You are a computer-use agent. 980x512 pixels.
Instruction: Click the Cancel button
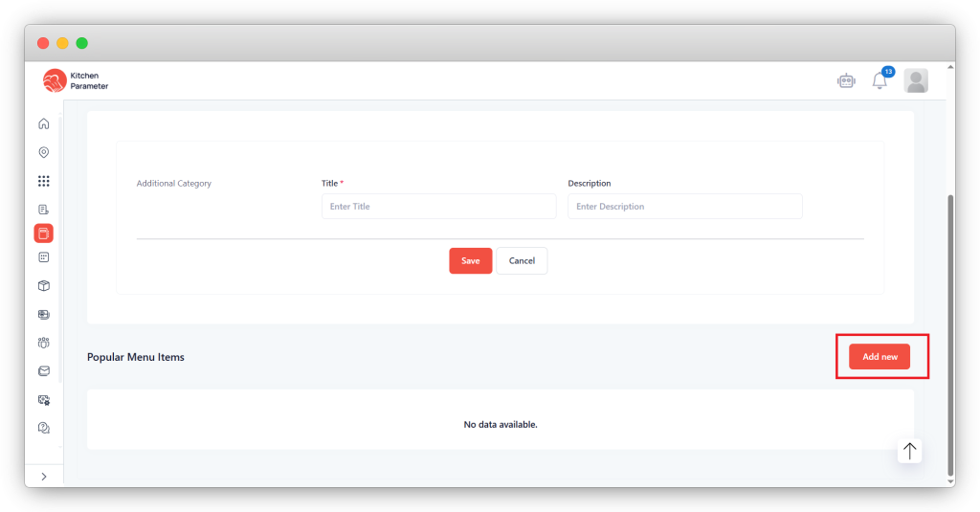pos(522,261)
